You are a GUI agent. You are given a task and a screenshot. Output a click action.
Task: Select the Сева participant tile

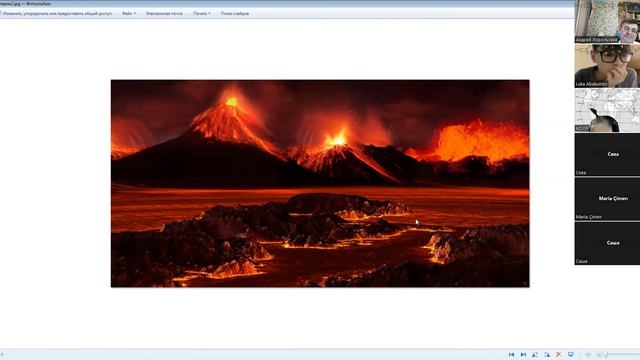click(607, 155)
